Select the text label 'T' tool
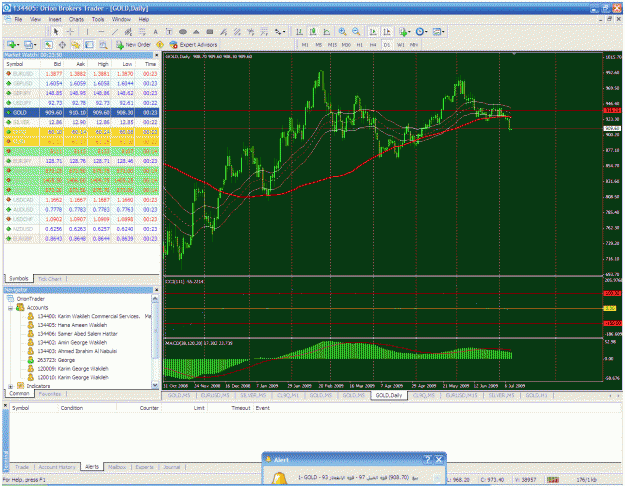Screen dimensions: 625x486 tap(169, 32)
